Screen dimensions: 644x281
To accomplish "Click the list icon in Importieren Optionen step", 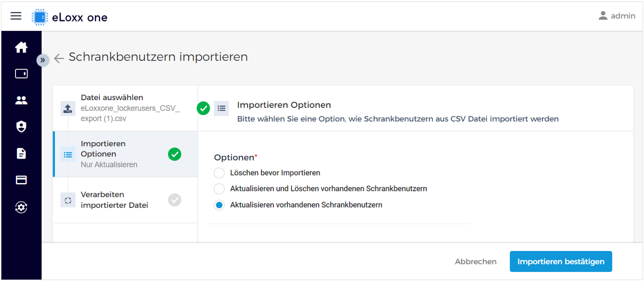I will click(68, 154).
